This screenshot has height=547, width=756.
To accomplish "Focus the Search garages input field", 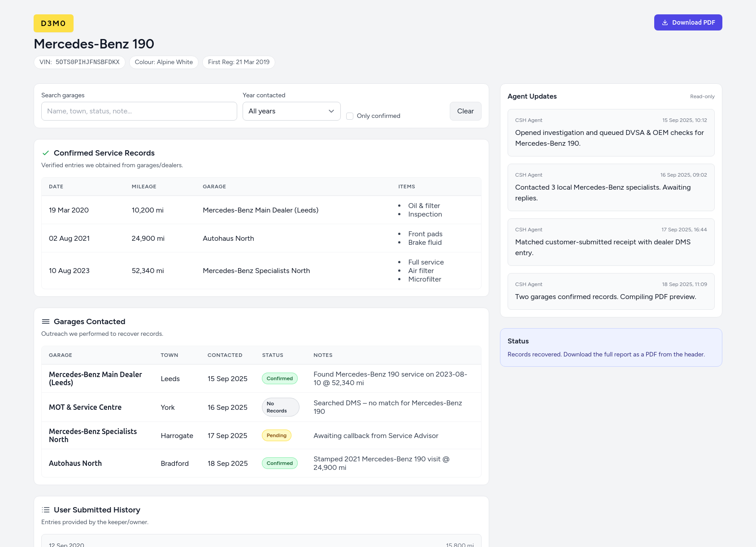I will point(139,111).
